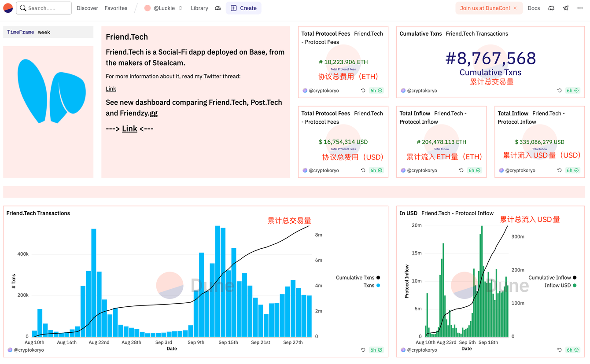
Task: Expand the @Luckie account switcher
Action: click(x=163, y=8)
